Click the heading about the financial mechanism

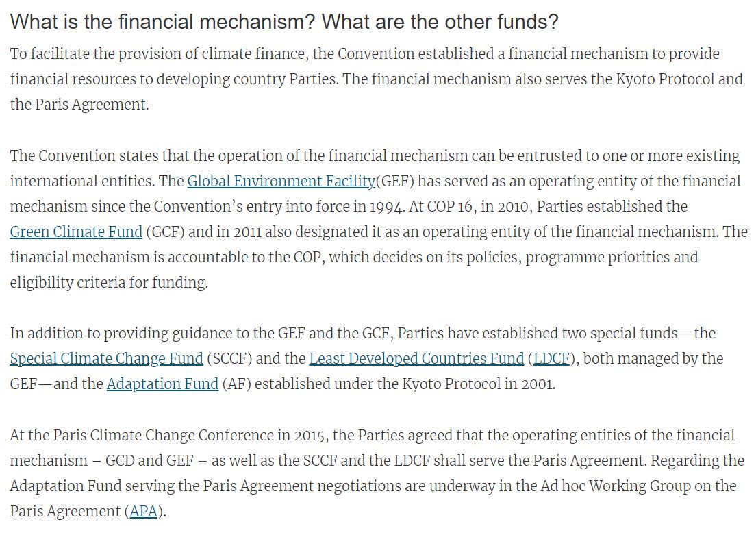(284, 22)
